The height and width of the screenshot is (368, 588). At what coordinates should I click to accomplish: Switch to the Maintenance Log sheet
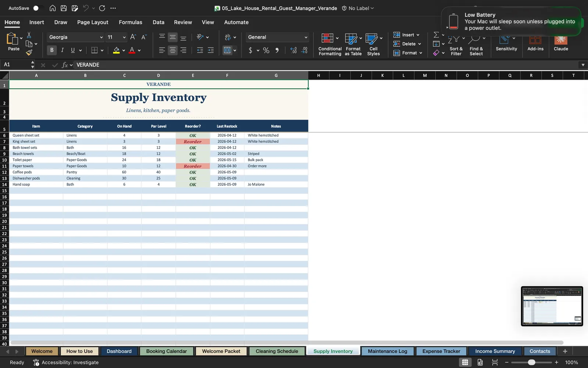click(x=387, y=351)
